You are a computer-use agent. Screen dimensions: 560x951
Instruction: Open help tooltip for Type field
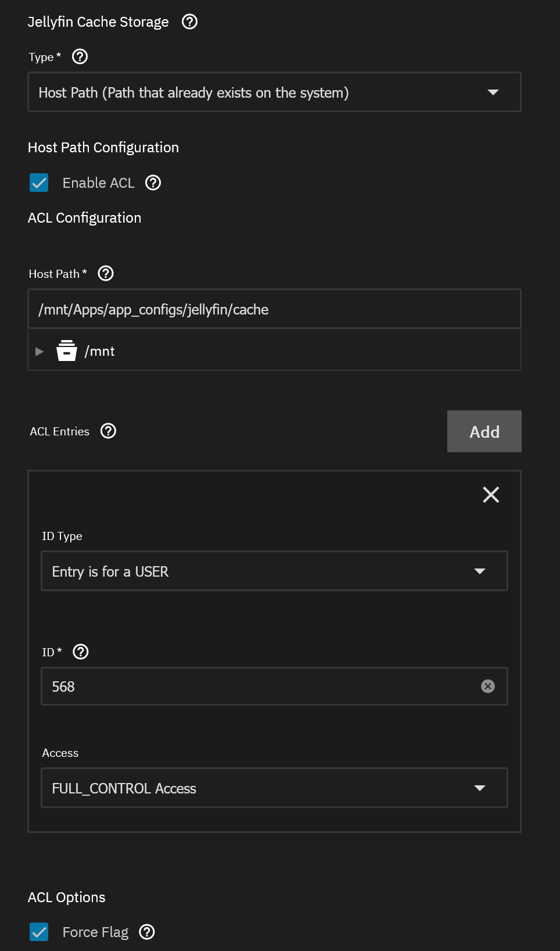point(80,56)
